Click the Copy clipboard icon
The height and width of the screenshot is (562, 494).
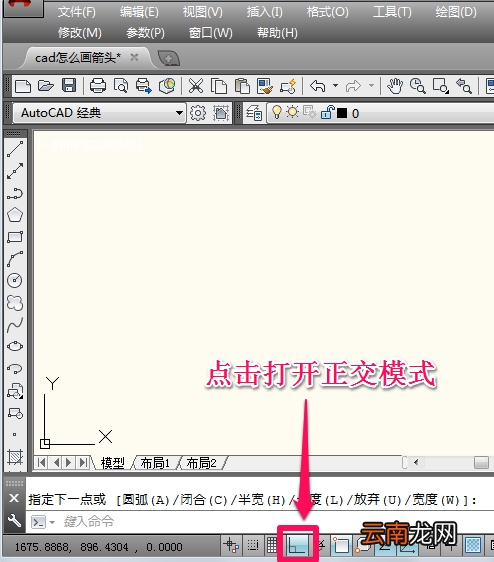tap(219, 86)
